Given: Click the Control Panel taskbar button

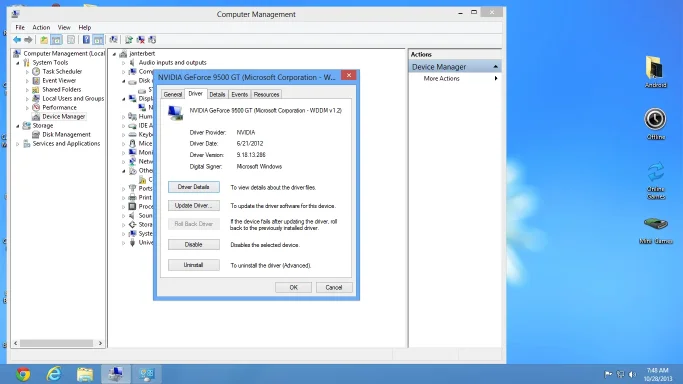Looking at the screenshot, I should (x=147, y=374).
